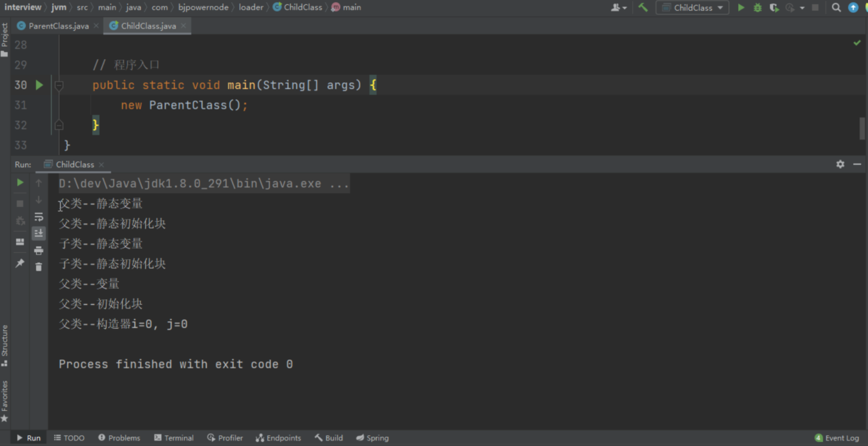Open the TODO tool window

point(69,438)
